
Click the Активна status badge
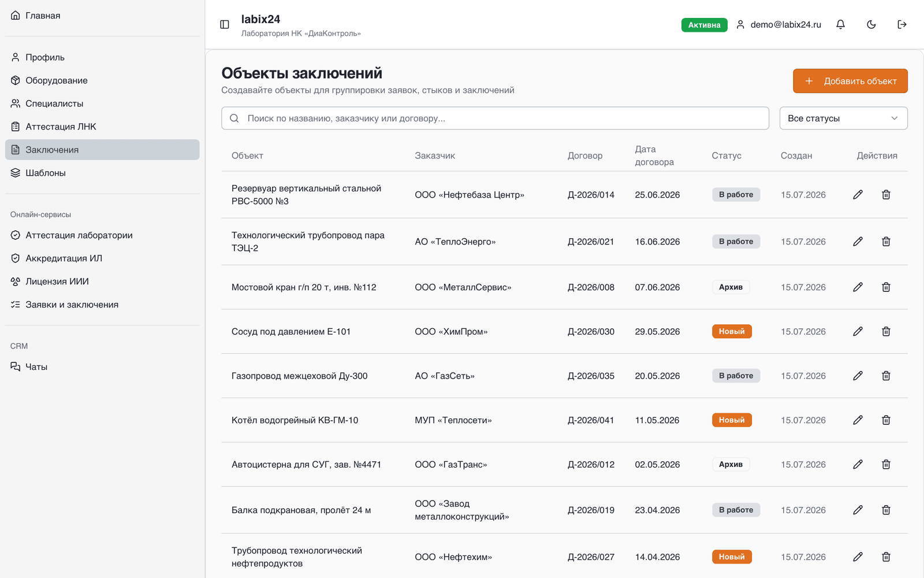point(704,25)
